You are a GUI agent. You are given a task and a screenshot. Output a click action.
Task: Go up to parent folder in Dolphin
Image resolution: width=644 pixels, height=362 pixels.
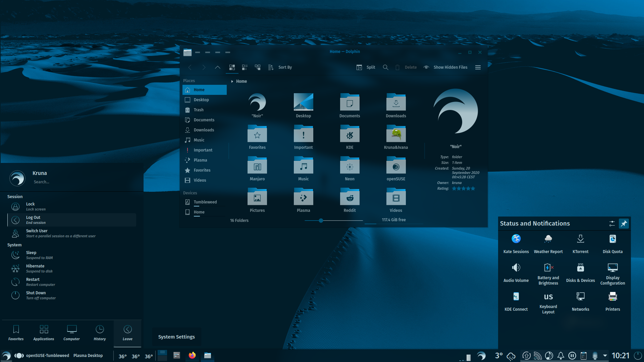[x=218, y=67]
